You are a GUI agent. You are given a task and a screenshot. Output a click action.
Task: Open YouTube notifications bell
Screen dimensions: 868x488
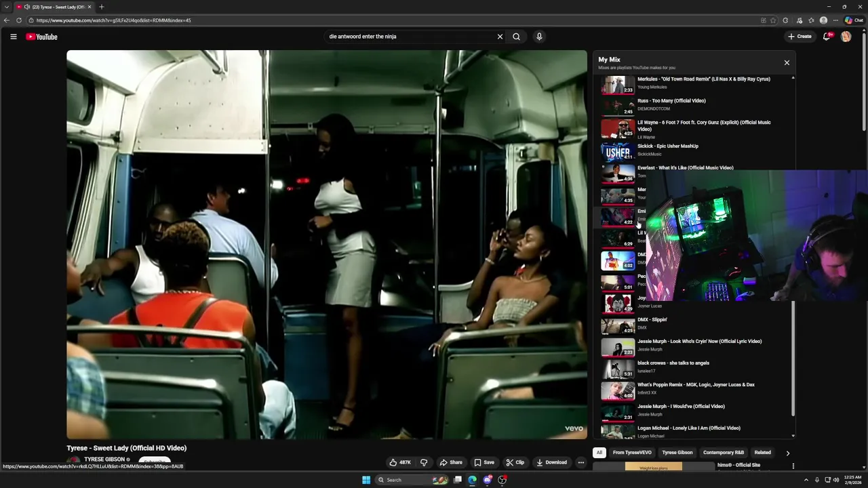coord(827,37)
